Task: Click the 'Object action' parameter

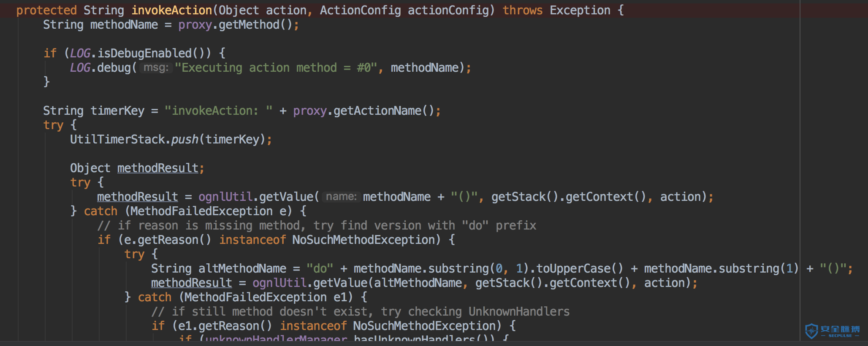Action: [x=262, y=10]
